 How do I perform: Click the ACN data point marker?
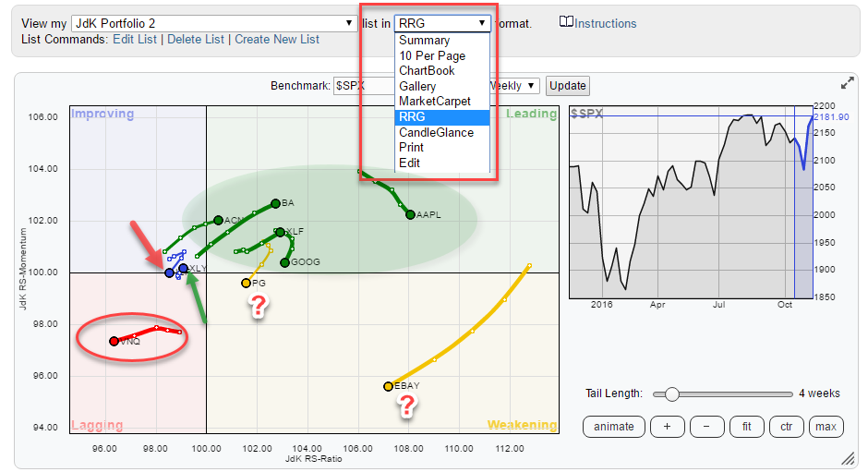tap(218, 221)
